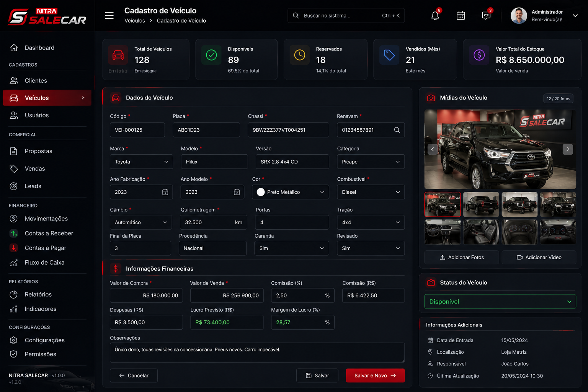
Task: Expand the Administrador account dropdown
Action: (x=575, y=16)
